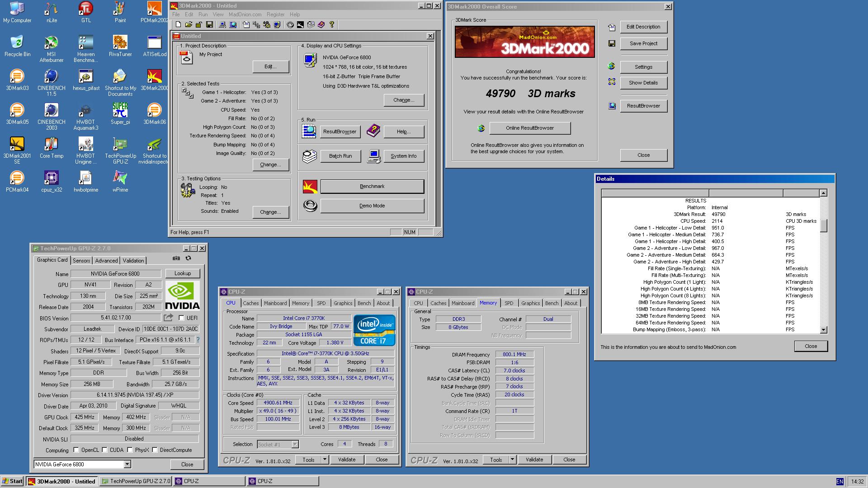Open the Register menu in 3DMark2000
Screen dimensions: 868x488
tap(276, 14)
